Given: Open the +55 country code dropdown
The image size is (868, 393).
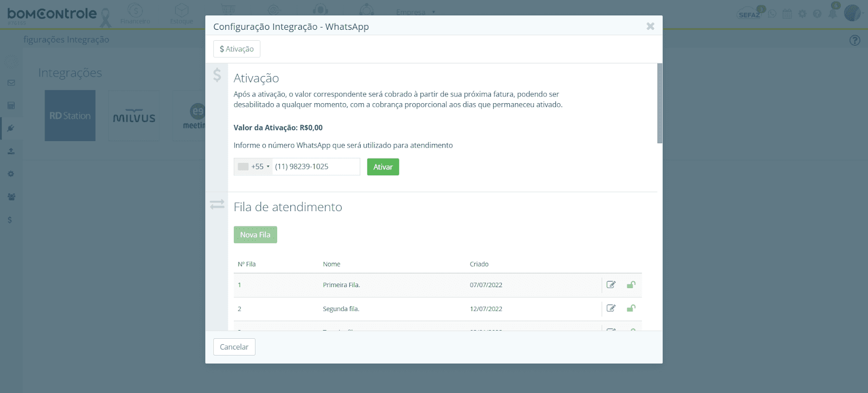Looking at the screenshot, I should 253,167.
